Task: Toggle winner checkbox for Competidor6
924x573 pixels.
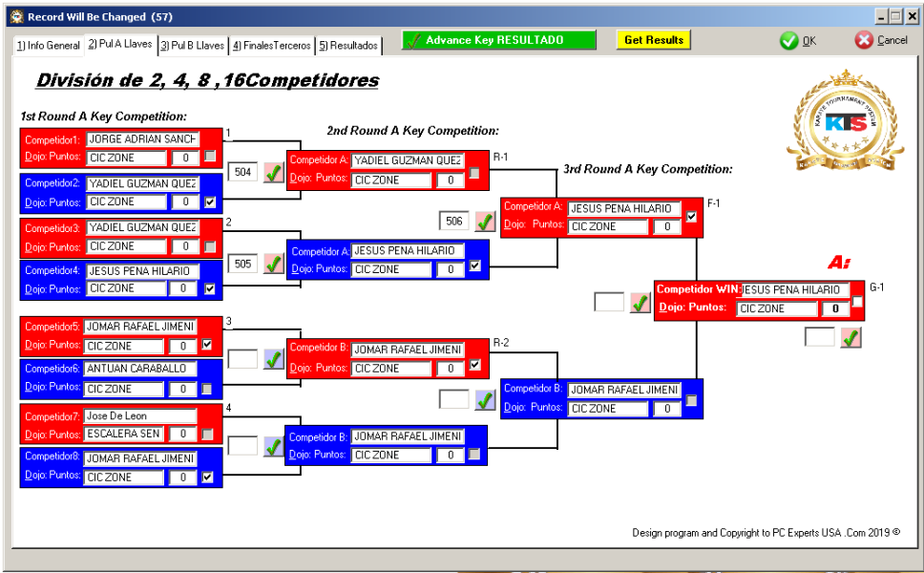Action: 207,389
